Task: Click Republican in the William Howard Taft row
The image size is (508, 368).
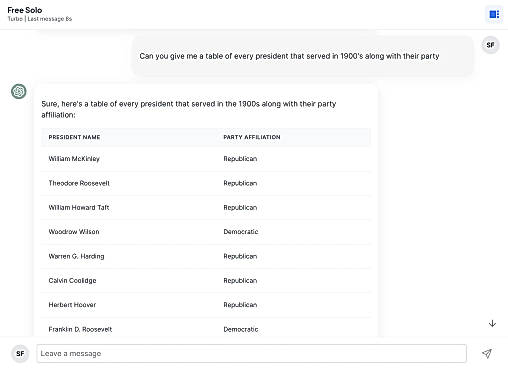Action: [x=240, y=208]
